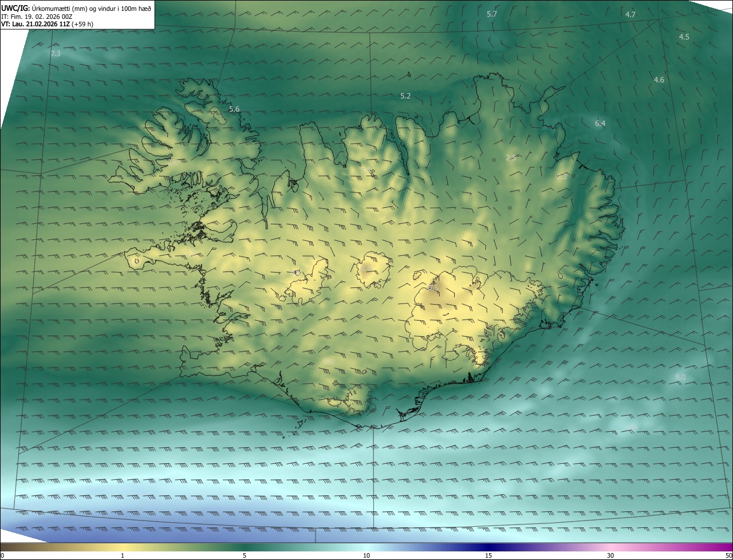
Task: Click the 'UWC/IG: Úrkomumætti (mm)' title line
Action: pos(77,8)
